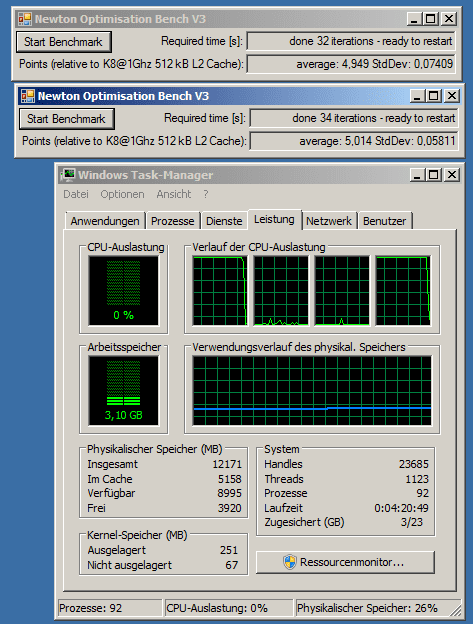The height and width of the screenshot is (624, 473).
Task: Click the Threads value 1123
Action: point(417,479)
